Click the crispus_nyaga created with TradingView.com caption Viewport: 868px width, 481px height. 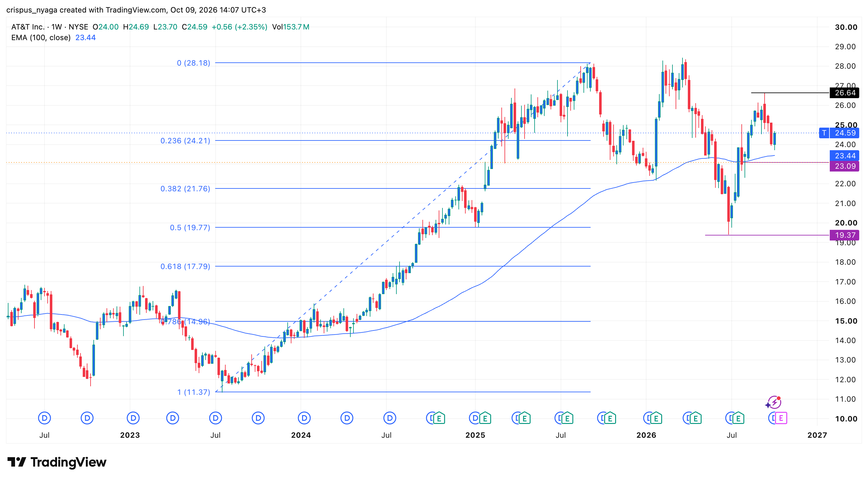point(136,10)
